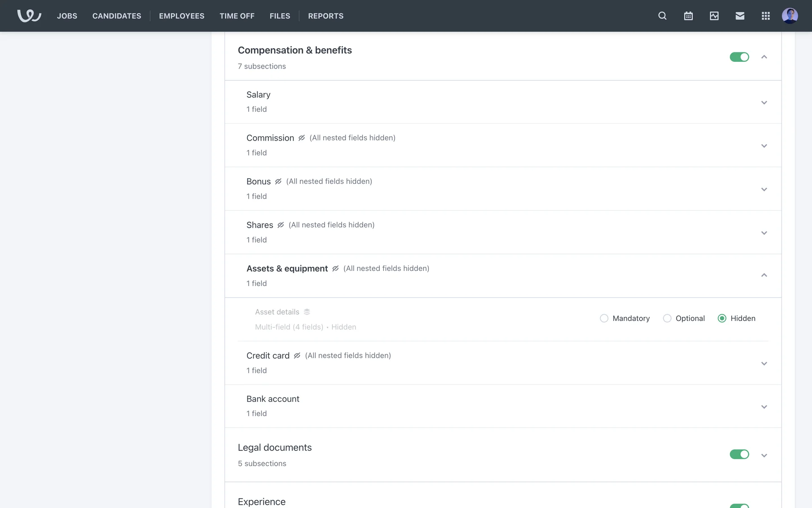This screenshot has height=508, width=812.
Task: Set Asset details to Mandatory
Action: click(604, 318)
